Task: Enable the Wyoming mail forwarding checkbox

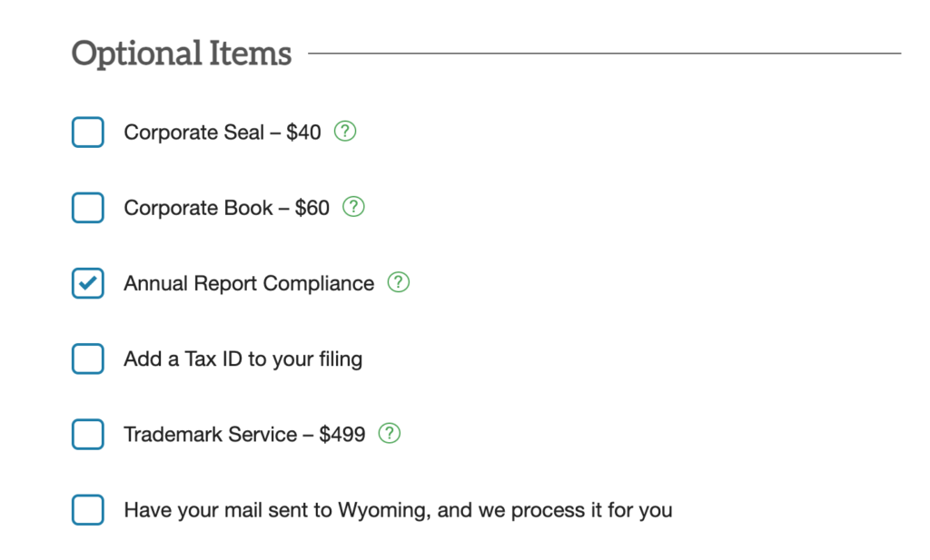Action: (88, 509)
